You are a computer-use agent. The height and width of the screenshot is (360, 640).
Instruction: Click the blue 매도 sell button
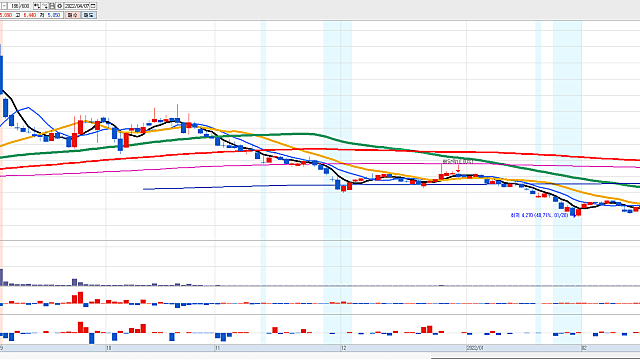[x=89, y=15]
